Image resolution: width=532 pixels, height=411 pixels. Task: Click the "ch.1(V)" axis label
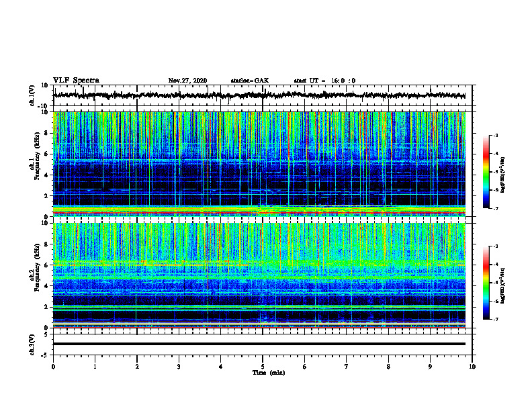(32, 95)
